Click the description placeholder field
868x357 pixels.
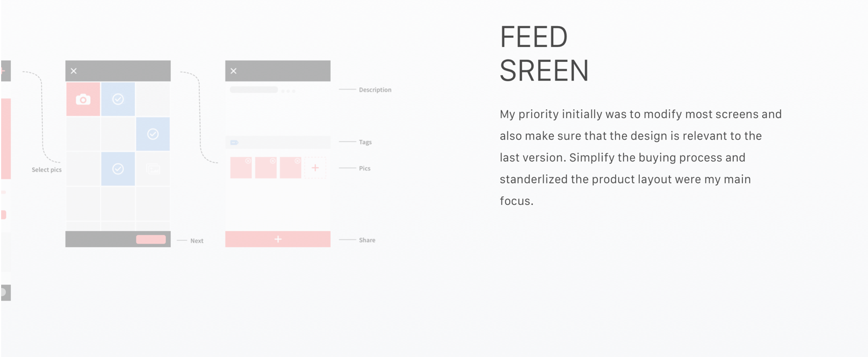click(x=253, y=90)
